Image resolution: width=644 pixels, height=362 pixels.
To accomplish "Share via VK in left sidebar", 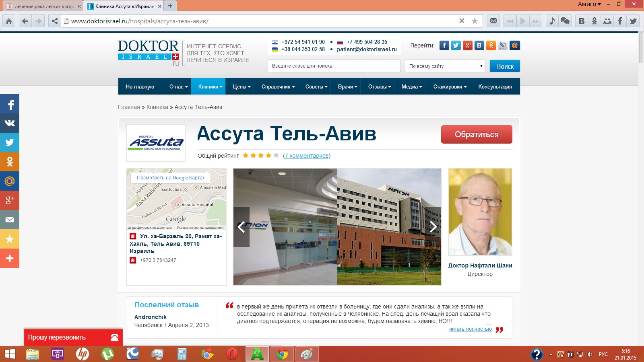I will (10, 123).
